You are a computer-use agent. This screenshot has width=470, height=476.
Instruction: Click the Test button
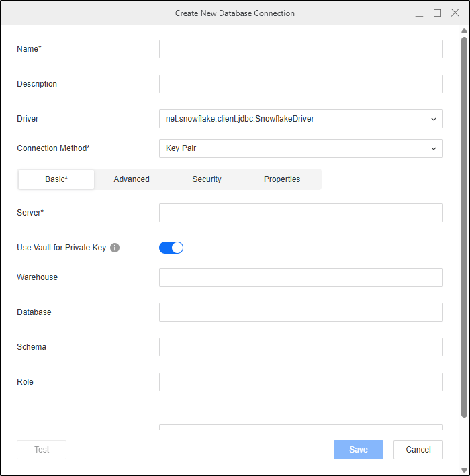coord(42,450)
